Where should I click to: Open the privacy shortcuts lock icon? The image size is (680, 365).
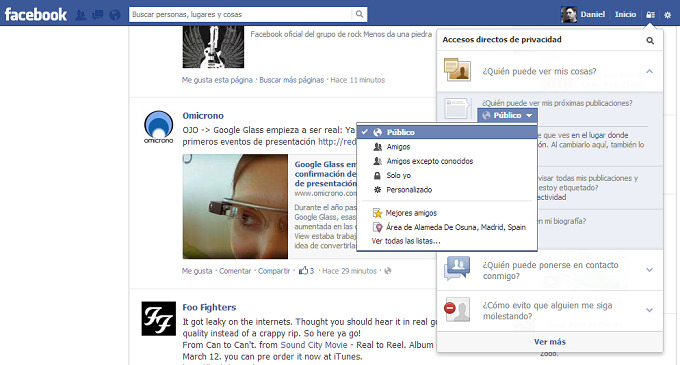point(650,15)
